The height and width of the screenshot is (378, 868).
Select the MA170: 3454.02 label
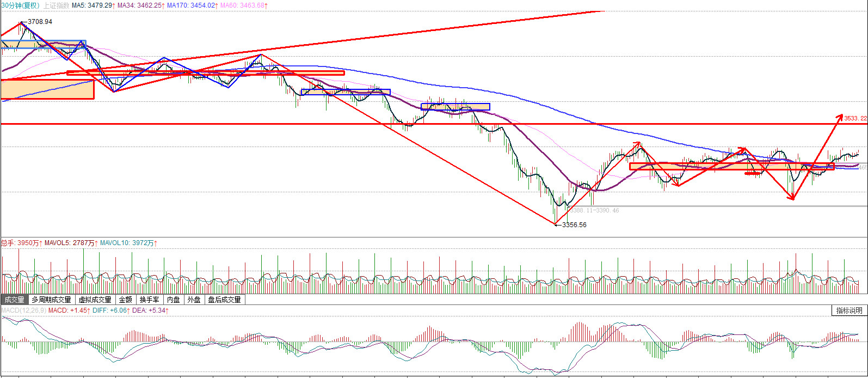click(192, 5)
